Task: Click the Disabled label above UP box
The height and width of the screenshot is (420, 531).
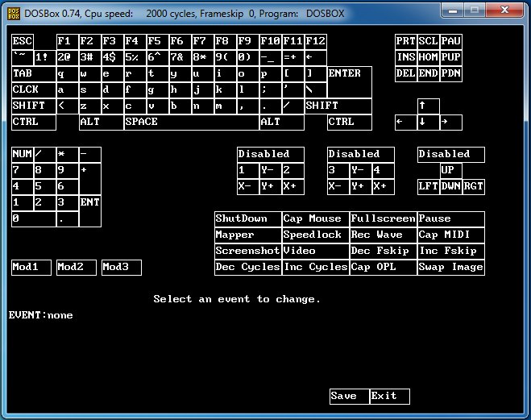Action: tap(451, 155)
